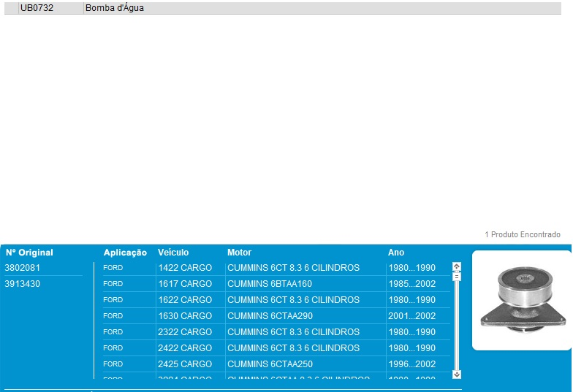Click the Nº Original column header
Image resolution: width=573 pixels, height=392 pixels.
pos(29,253)
